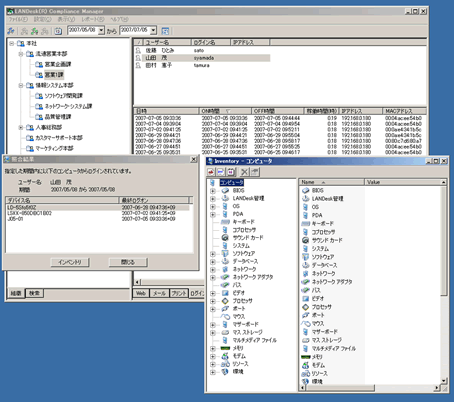Expand the 人事経理部 node
This screenshot has width=454, height=402.
21,127
